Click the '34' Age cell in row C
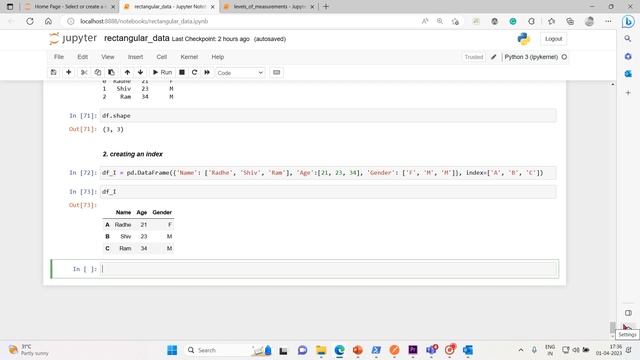Screen dimensions: 640x360 (x=144, y=248)
